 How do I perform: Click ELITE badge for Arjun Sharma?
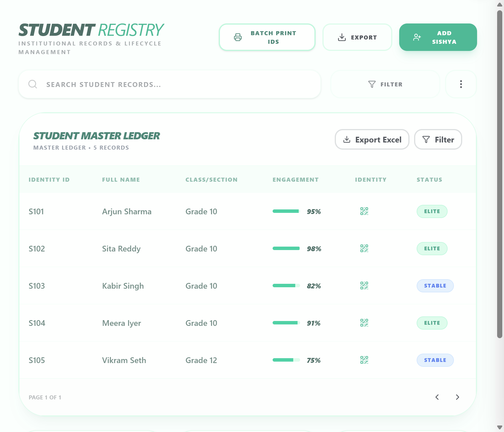pos(432,211)
